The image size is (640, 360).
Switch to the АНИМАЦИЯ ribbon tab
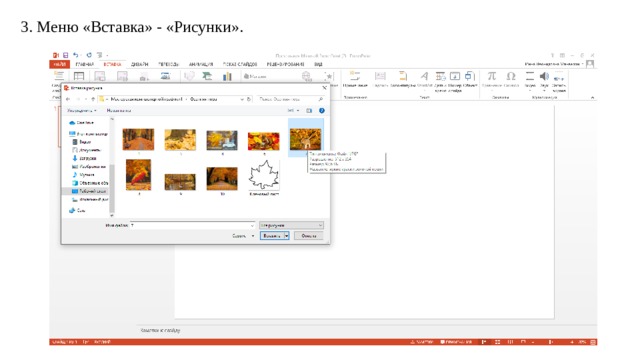201,64
